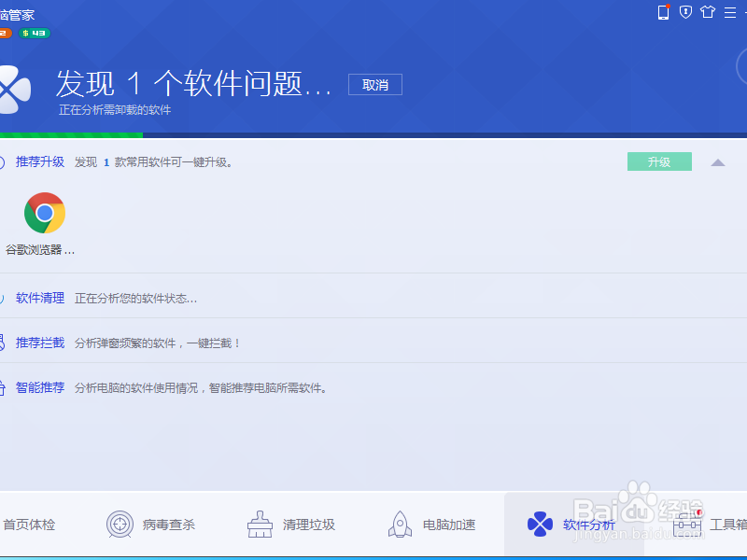Change skin via the T-shirt theme icon

click(708, 13)
